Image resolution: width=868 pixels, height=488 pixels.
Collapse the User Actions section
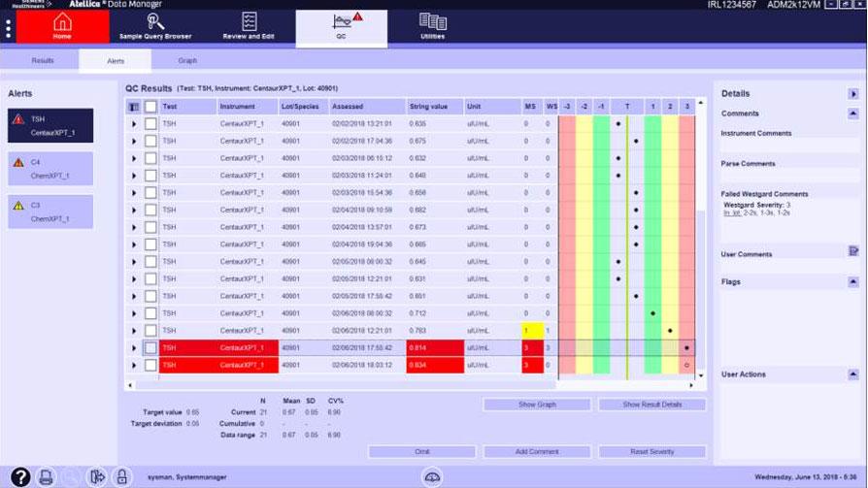point(853,374)
